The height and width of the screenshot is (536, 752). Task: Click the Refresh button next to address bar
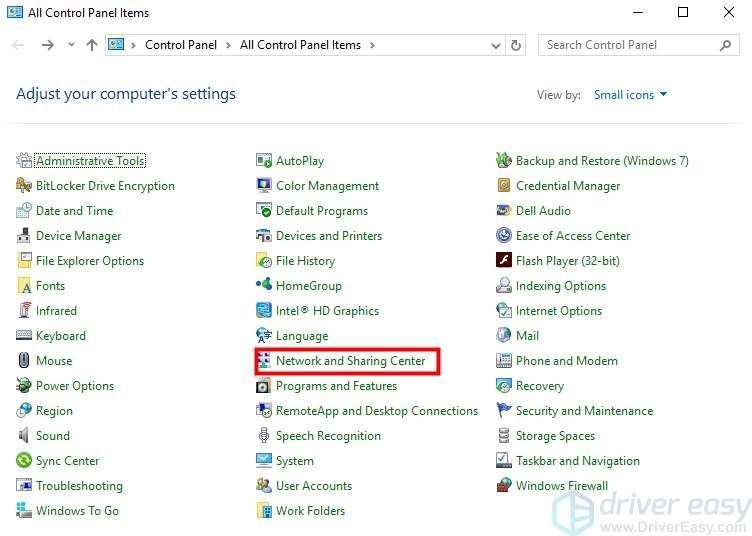pyautogui.click(x=516, y=46)
